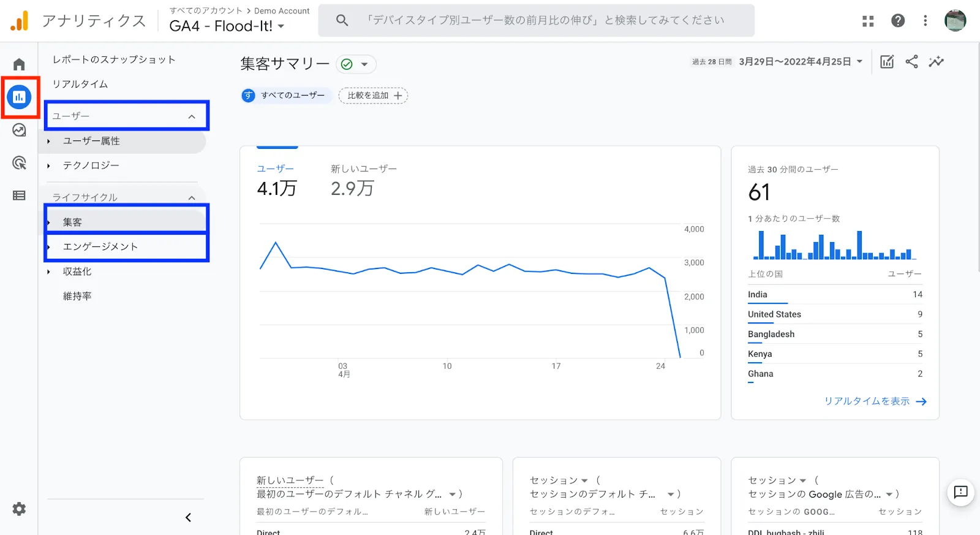
Task: Open the three-dot more options menu
Action: tap(925, 21)
